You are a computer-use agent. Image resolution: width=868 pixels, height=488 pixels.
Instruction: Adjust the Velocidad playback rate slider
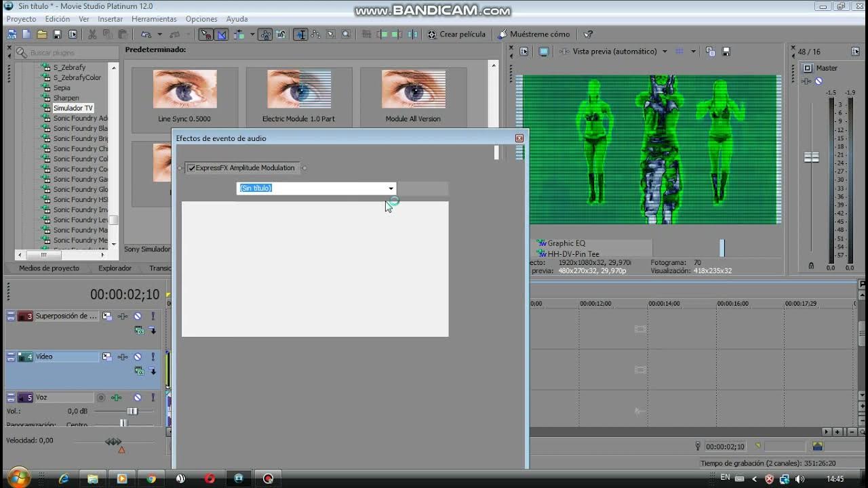113,442
